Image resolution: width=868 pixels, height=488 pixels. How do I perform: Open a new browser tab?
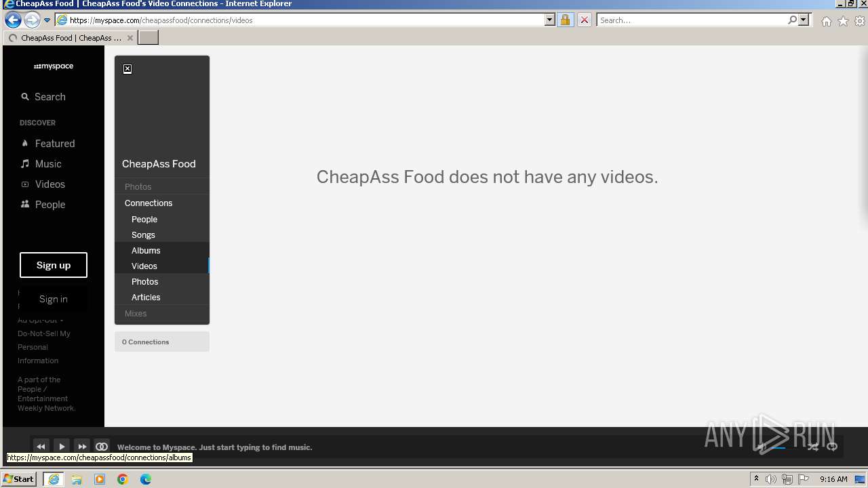pos(149,38)
